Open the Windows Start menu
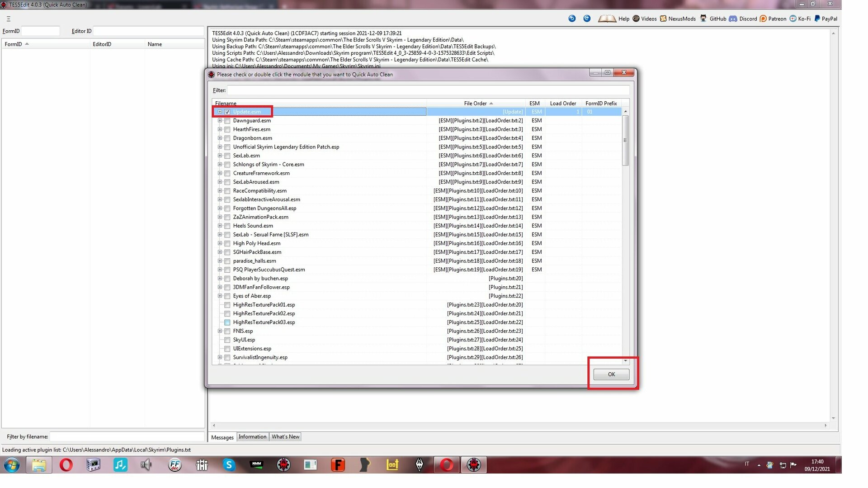The width and height of the screenshot is (868, 488). [12, 465]
